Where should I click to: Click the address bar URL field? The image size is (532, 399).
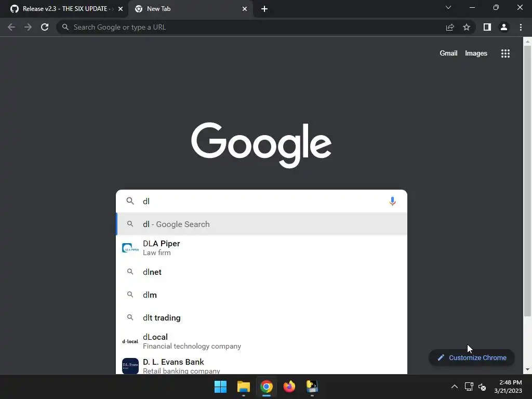tap(251, 27)
